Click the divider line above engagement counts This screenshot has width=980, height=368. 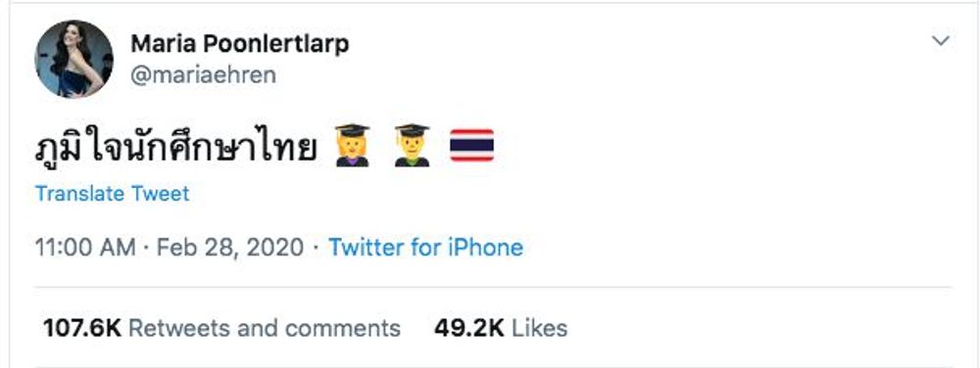coord(493,288)
